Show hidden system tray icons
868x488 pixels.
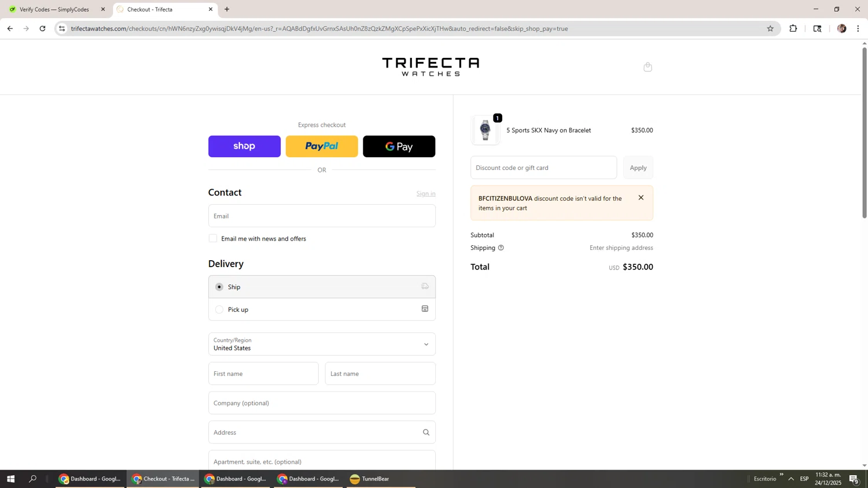pyautogui.click(x=791, y=479)
